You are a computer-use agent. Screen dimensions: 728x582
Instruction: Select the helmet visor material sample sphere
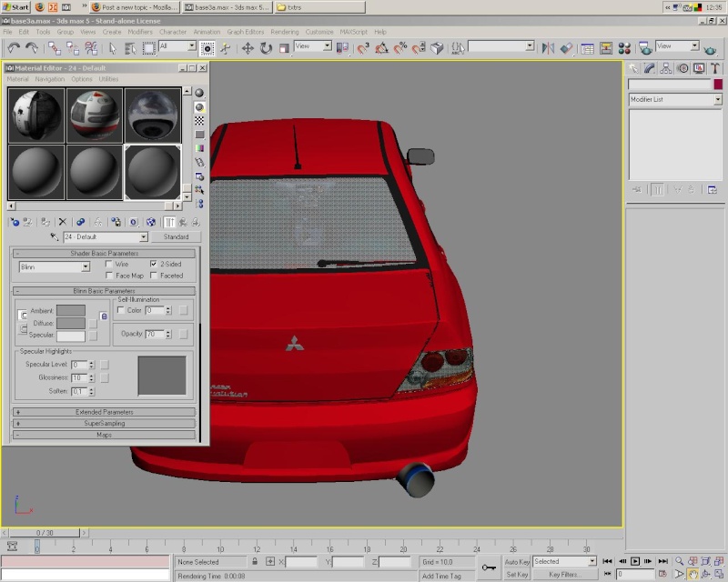click(153, 115)
